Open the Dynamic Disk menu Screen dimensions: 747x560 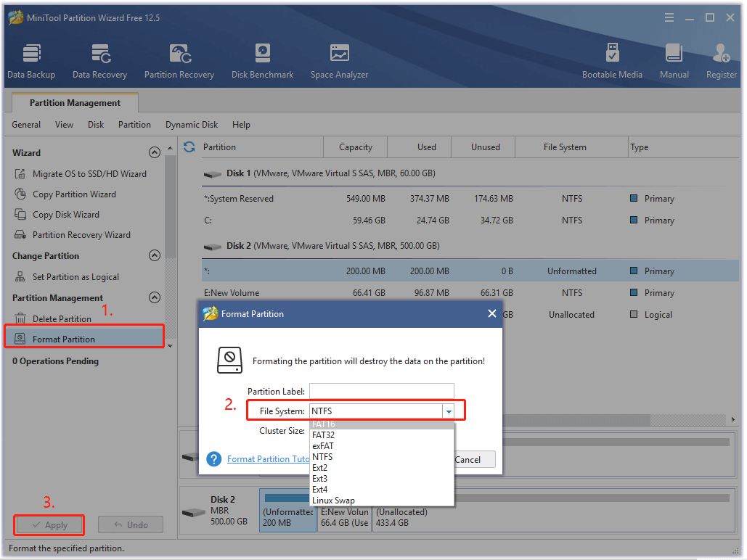click(191, 124)
